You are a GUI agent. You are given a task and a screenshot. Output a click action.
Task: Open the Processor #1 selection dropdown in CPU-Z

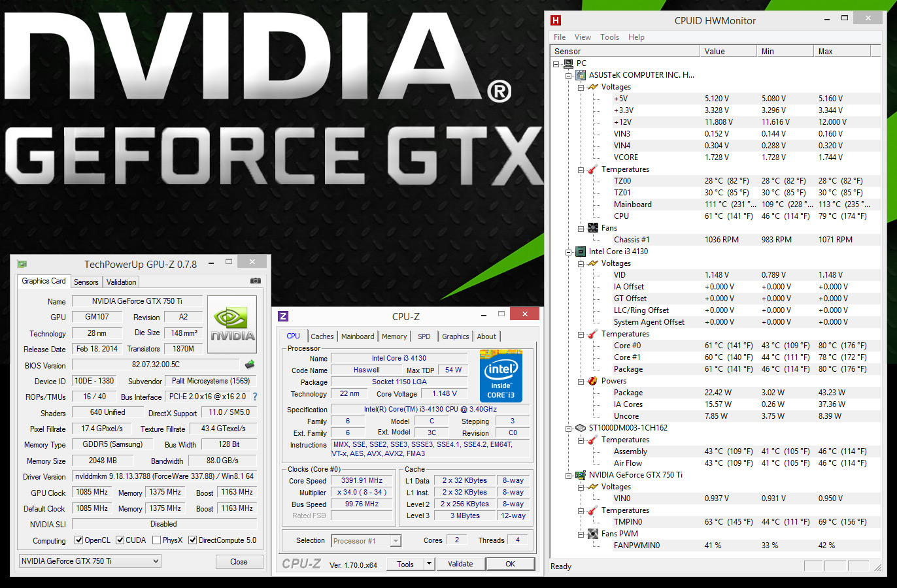[x=366, y=541]
